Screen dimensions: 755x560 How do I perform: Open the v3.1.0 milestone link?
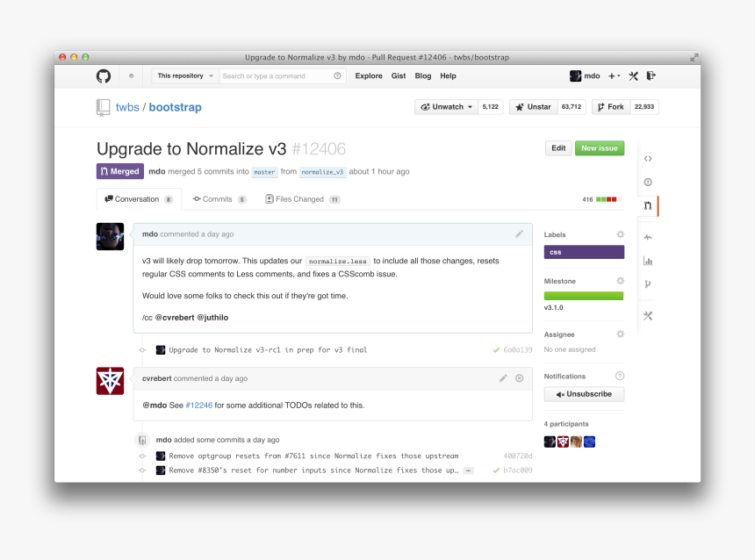(x=553, y=308)
